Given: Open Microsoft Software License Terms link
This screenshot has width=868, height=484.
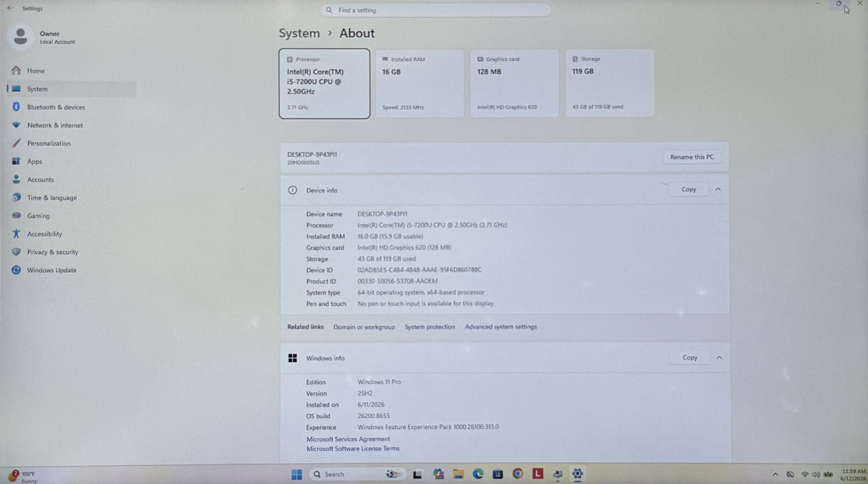Looking at the screenshot, I should pos(353,449).
